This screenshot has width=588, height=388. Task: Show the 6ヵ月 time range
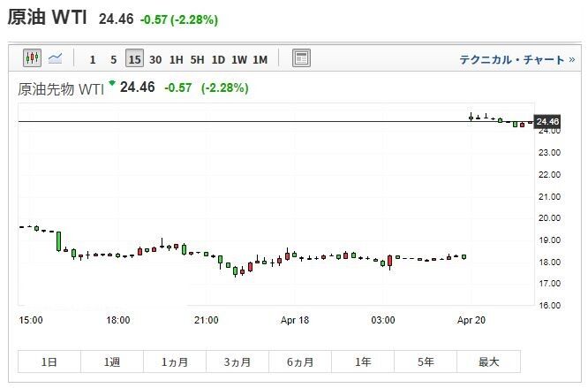click(300, 361)
